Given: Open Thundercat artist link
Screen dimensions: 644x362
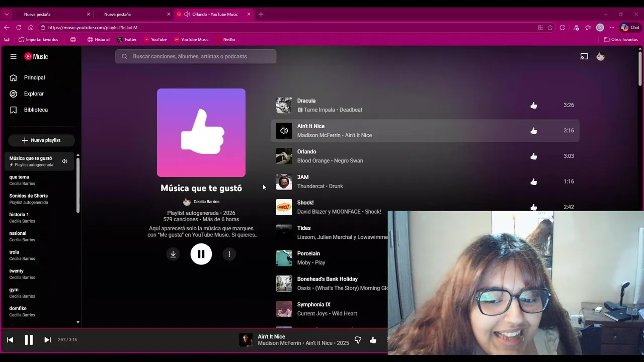Looking at the screenshot, I should coord(311,186).
